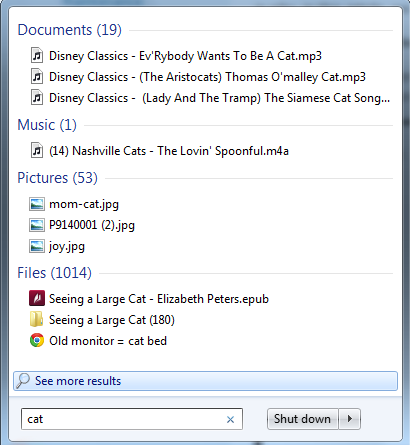
Task: Open Old monitor = cat bed result
Action: (x=108, y=341)
